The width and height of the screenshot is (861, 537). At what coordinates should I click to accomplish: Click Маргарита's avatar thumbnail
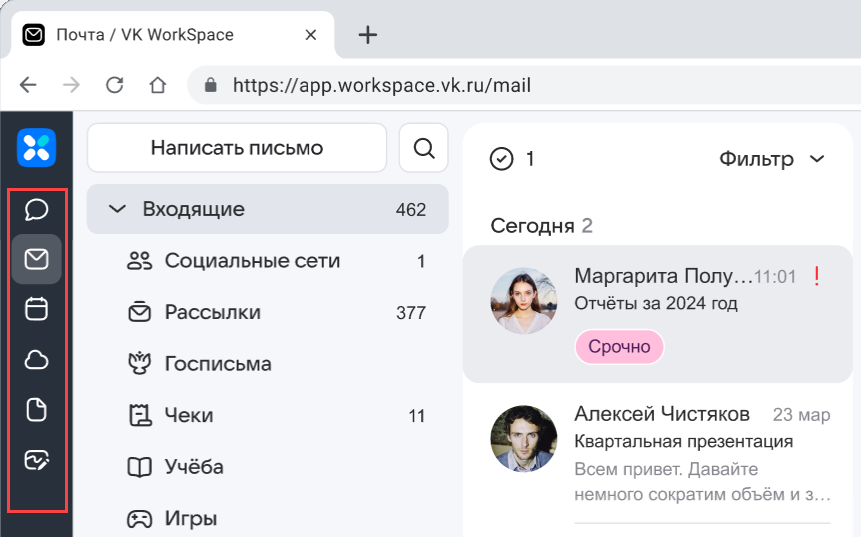[x=524, y=301]
